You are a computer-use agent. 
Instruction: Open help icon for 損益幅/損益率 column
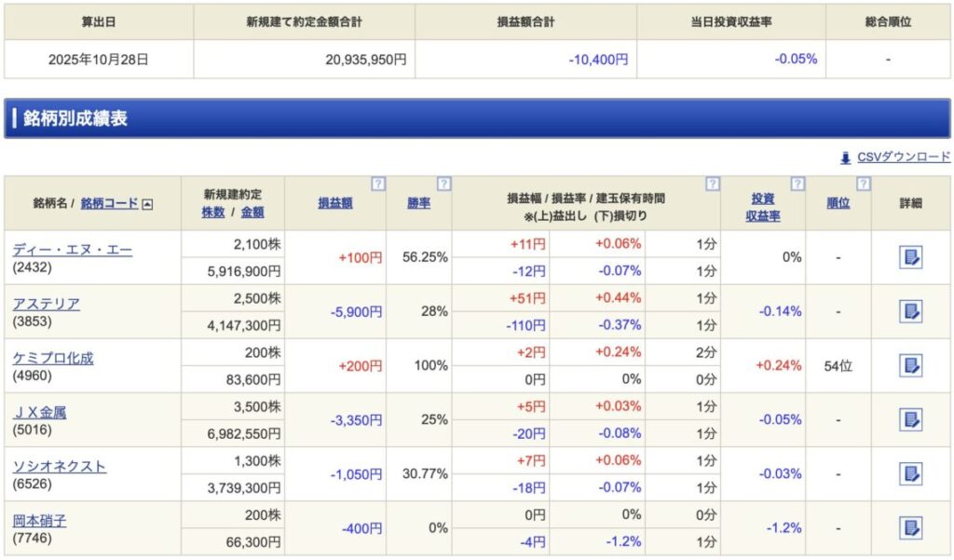click(x=712, y=184)
